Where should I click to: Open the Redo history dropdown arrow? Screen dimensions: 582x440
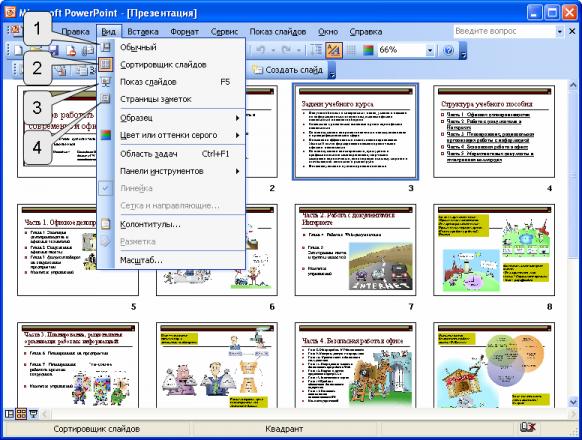point(299,50)
